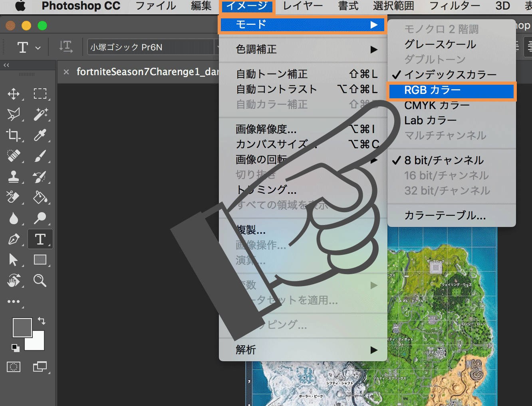Select the Eraser tool
Viewport: 532px width, 406px height.
[14, 197]
